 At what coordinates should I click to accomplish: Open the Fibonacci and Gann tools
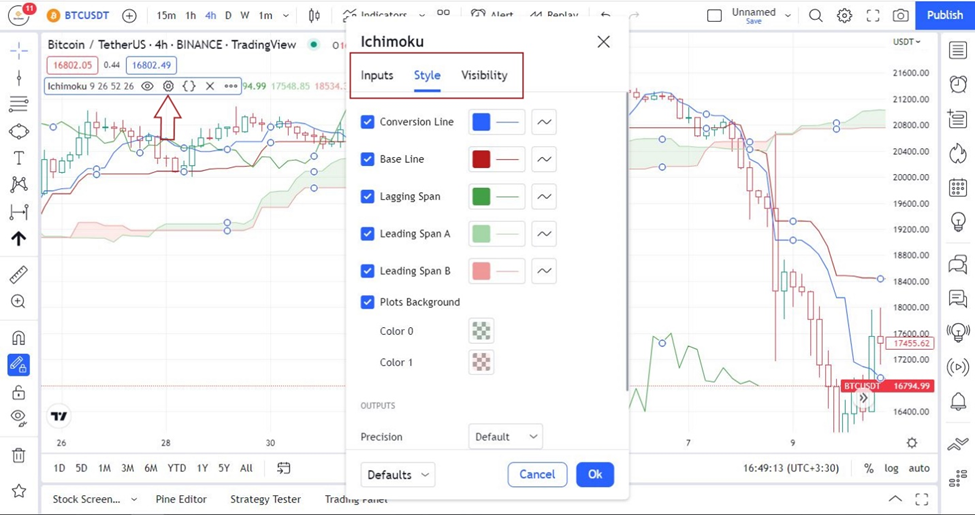(19, 104)
